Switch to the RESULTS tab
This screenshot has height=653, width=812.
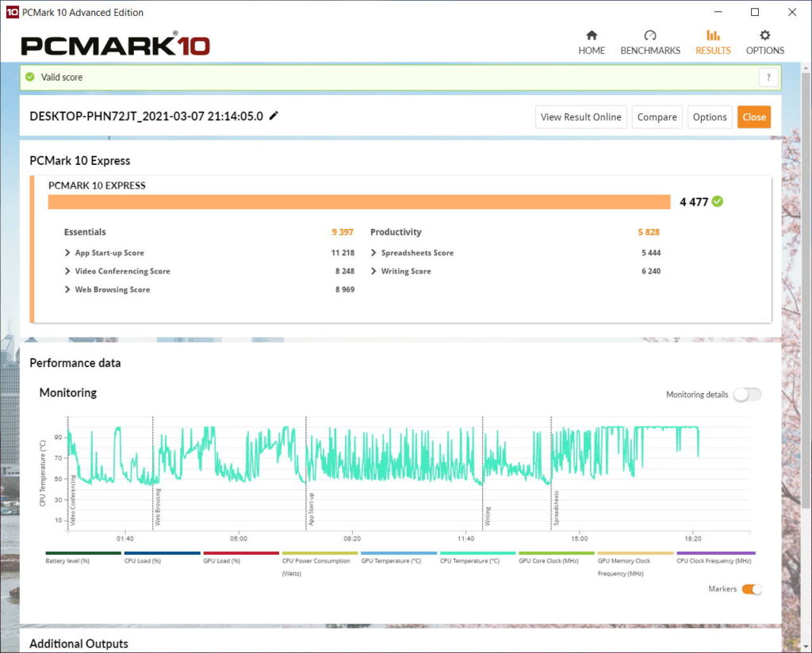tap(713, 43)
